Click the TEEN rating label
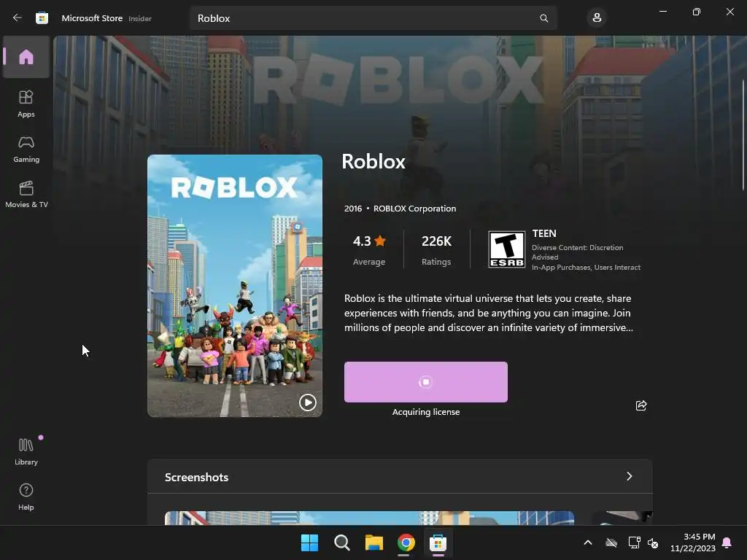 point(544,233)
